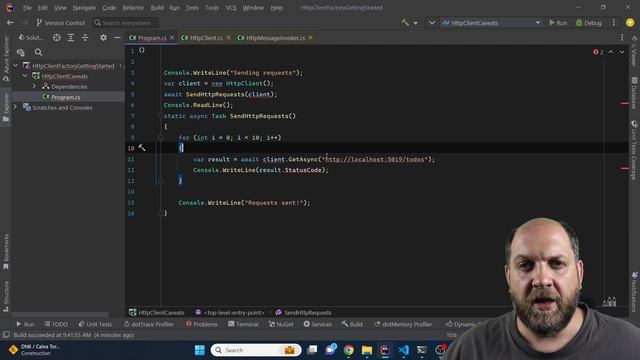This screenshot has width=640, height=360.
Task: Toggle fold end marker at line 16
Action: (161, 213)
